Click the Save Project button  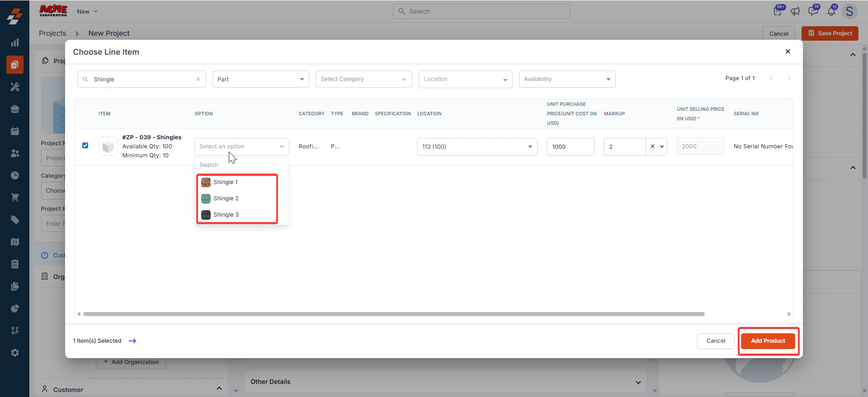point(830,33)
